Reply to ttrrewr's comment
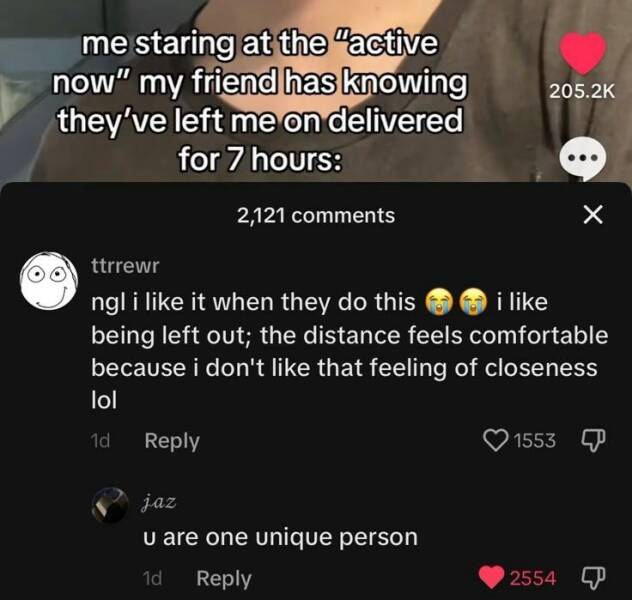Image resolution: width=632 pixels, height=600 pixels. (172, 441)
